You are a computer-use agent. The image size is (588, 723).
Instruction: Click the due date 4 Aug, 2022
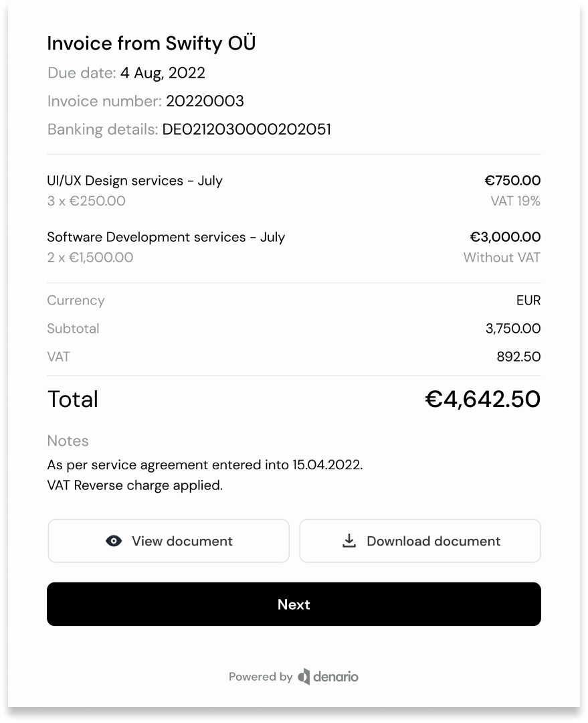point(163,73)
